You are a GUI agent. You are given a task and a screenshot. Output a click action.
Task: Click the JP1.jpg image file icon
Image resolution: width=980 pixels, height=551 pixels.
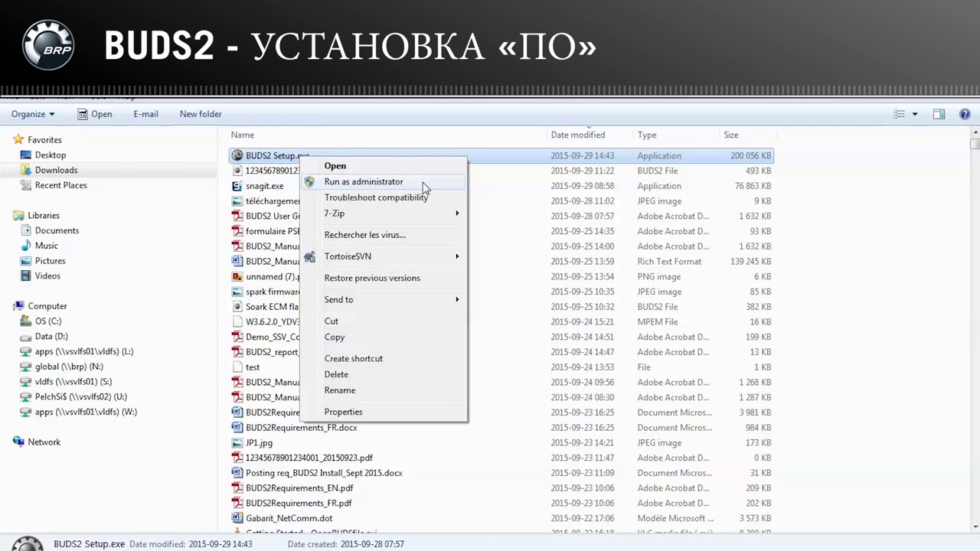237,442
